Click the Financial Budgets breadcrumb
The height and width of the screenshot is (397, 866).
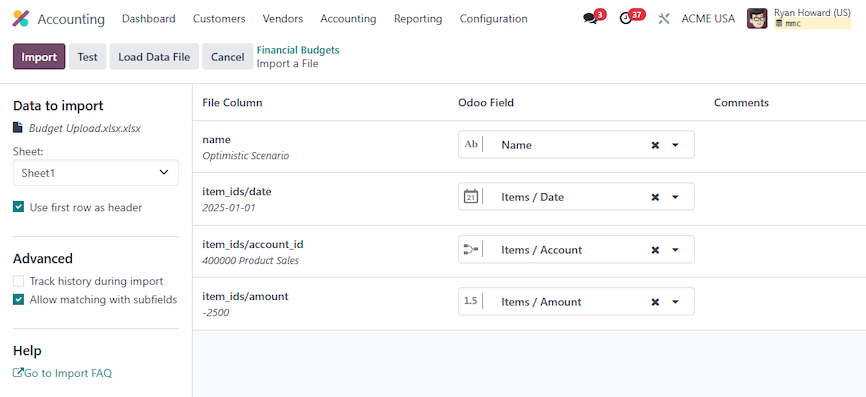298,50
